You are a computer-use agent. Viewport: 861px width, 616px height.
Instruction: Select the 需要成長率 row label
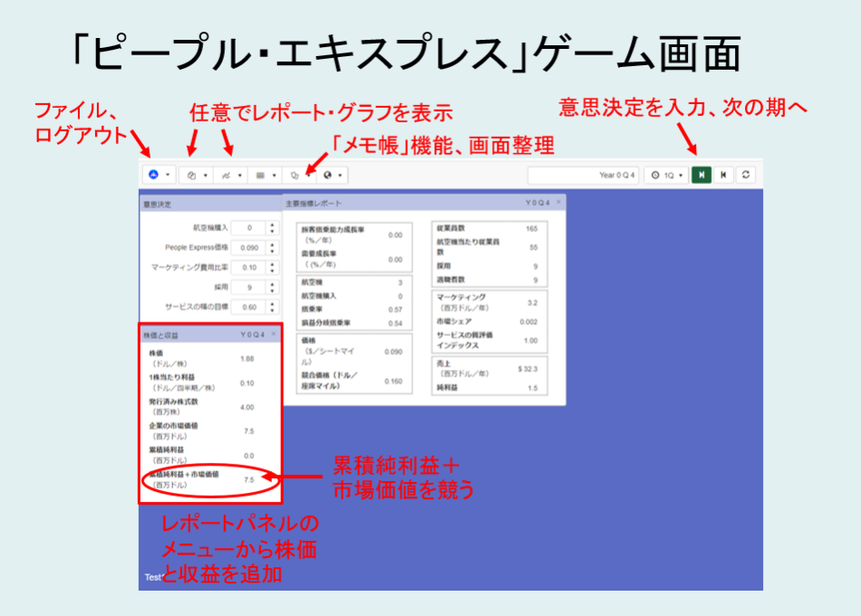319,258
